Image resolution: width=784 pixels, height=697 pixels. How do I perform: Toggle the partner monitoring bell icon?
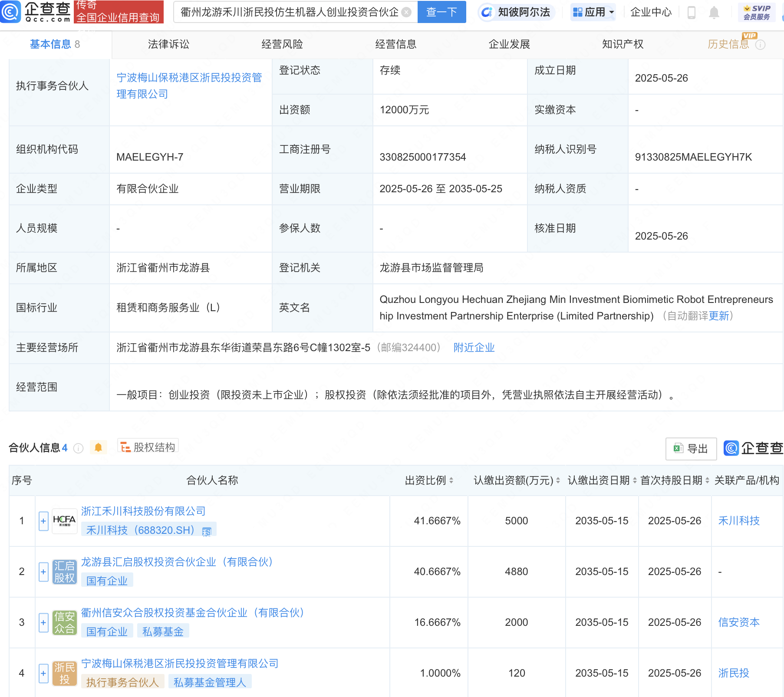click(x=98, y=447)
